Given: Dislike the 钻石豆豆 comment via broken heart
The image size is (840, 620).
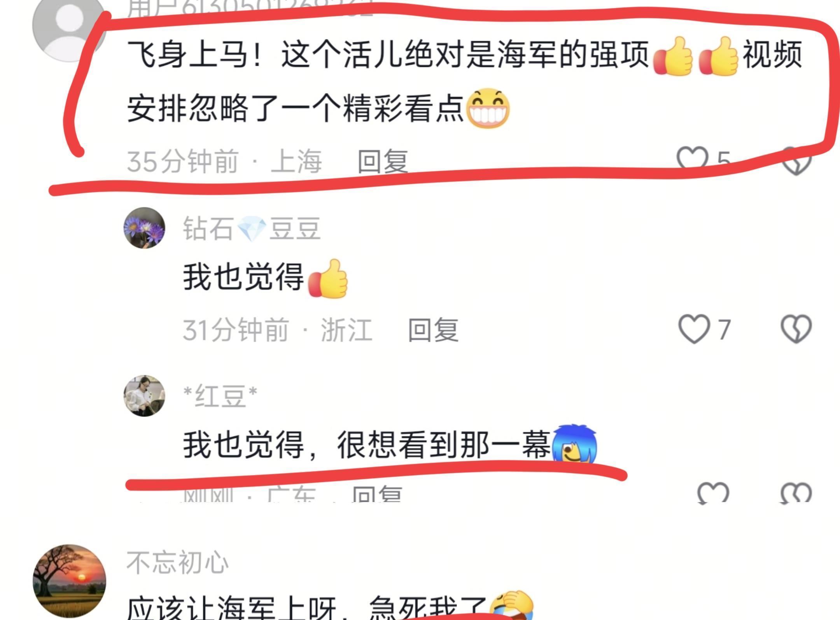Looking at the screenshot, I should tap(796, 329).
